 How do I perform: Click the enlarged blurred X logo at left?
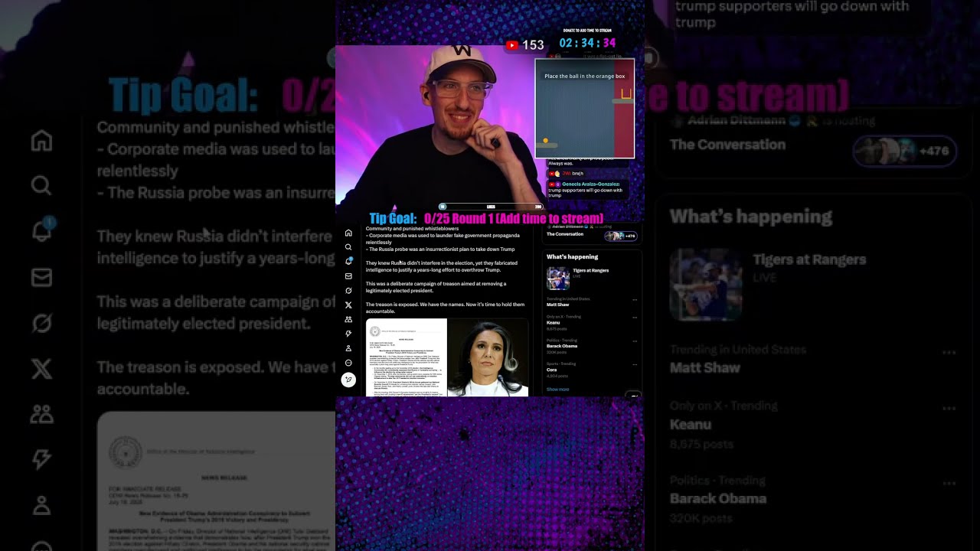click(41, 369)
